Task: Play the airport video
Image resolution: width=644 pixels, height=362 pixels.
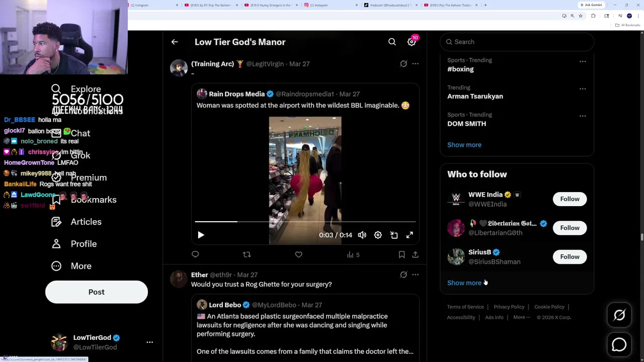Action: coord(201,235)
